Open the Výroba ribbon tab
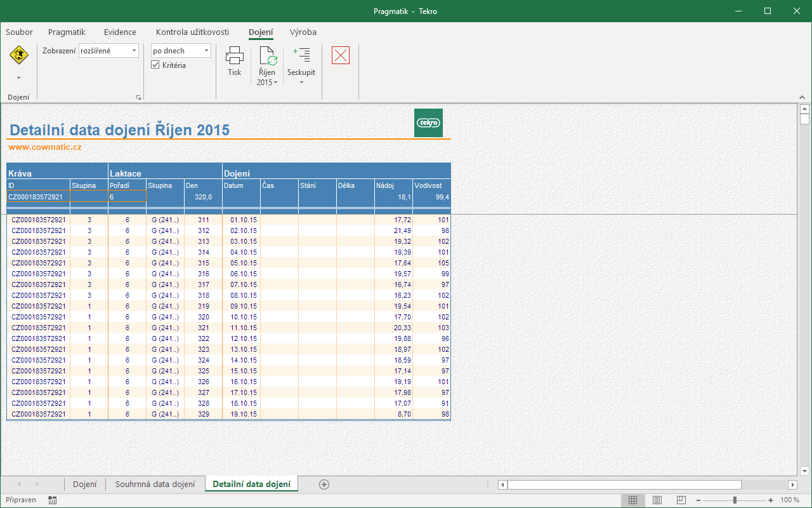The width and height of the screenshot is (812, 508). [303, 32]
